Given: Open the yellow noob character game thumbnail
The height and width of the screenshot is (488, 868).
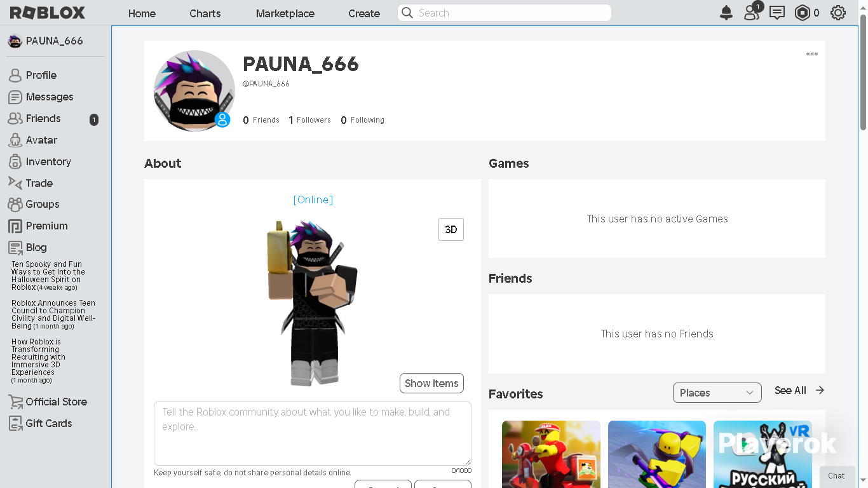Looking at the screenshot, I should 657,454.
